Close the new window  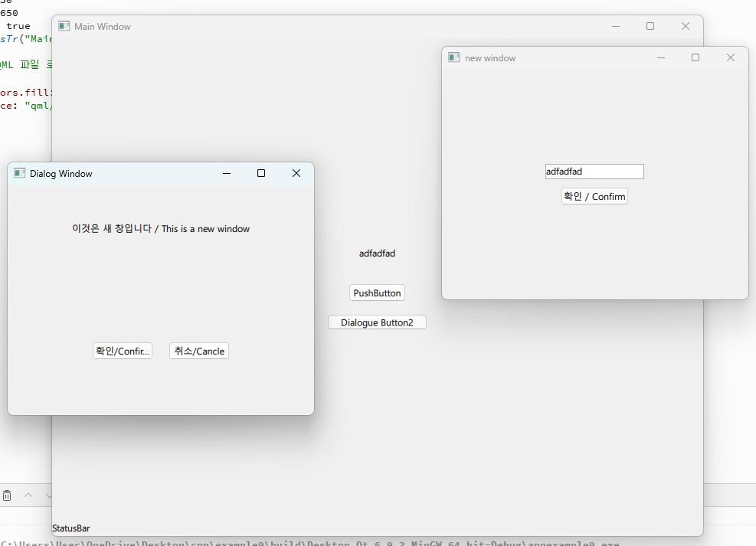click(731, 58)
